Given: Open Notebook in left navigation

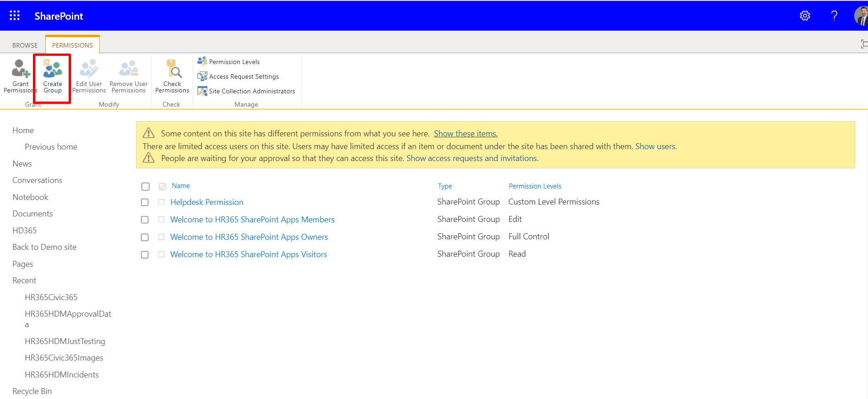Looking at the screenshot, I should click(30, 197).
